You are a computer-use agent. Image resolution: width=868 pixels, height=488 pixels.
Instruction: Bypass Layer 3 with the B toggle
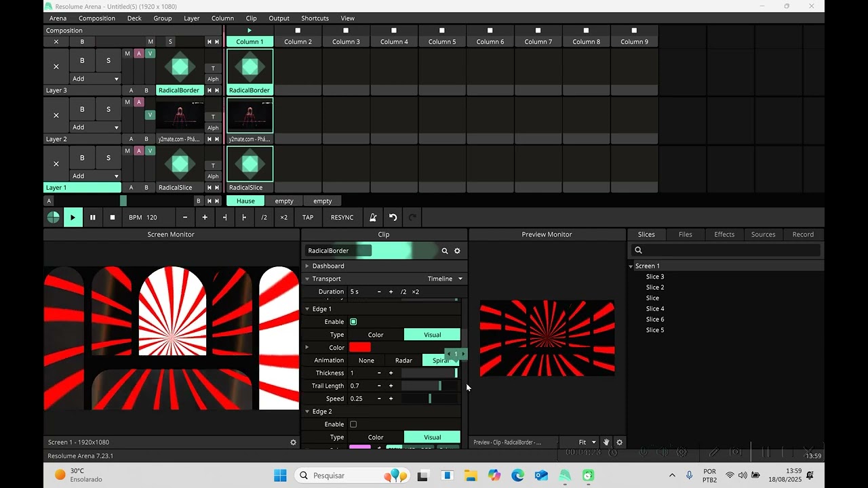coord(83,60)
